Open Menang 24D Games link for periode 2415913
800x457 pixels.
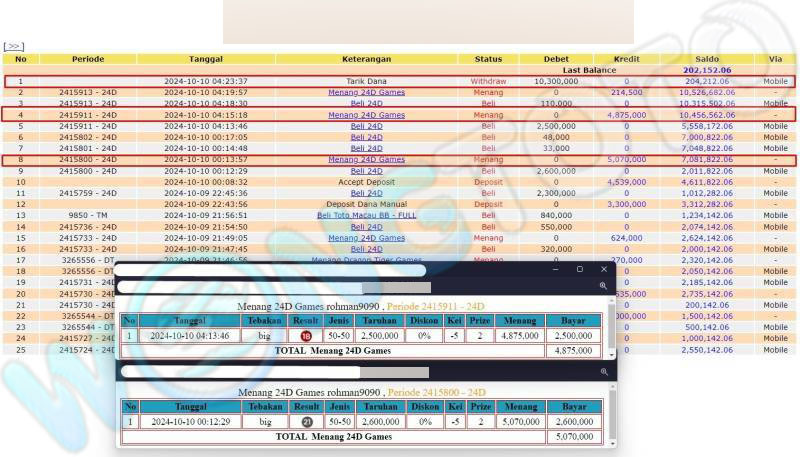tap(366, 92)
